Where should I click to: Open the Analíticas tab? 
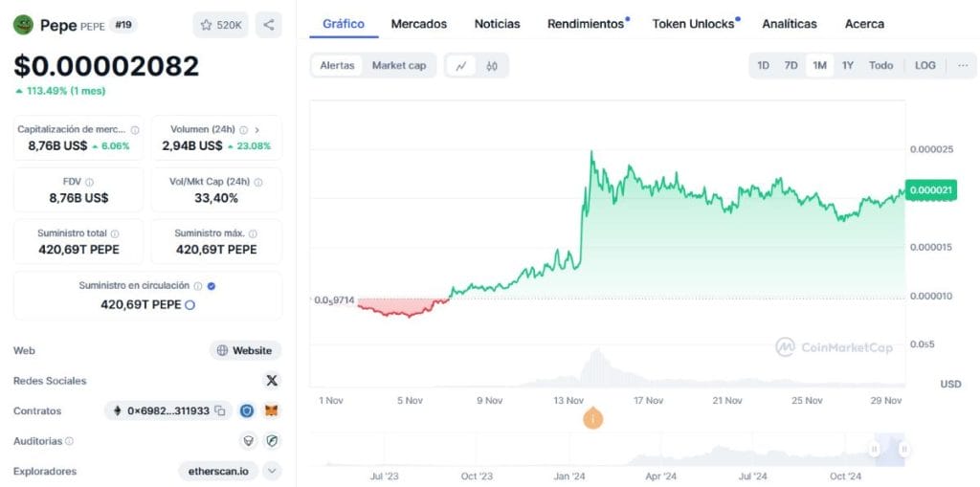790,24
